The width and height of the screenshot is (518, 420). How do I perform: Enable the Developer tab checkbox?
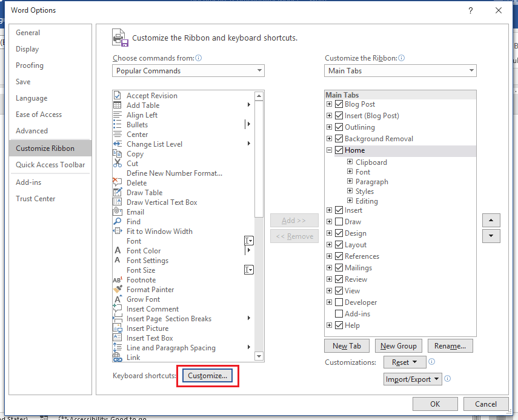(x=339, y=302)
